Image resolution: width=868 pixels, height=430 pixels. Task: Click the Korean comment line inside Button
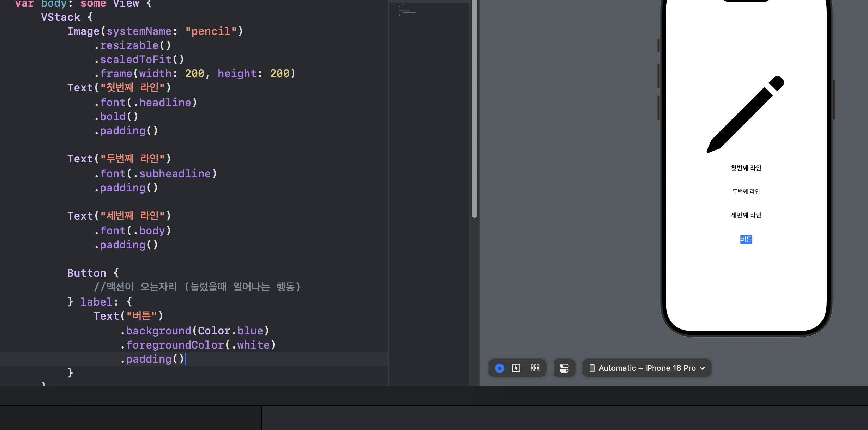click(x=197, y=287)
